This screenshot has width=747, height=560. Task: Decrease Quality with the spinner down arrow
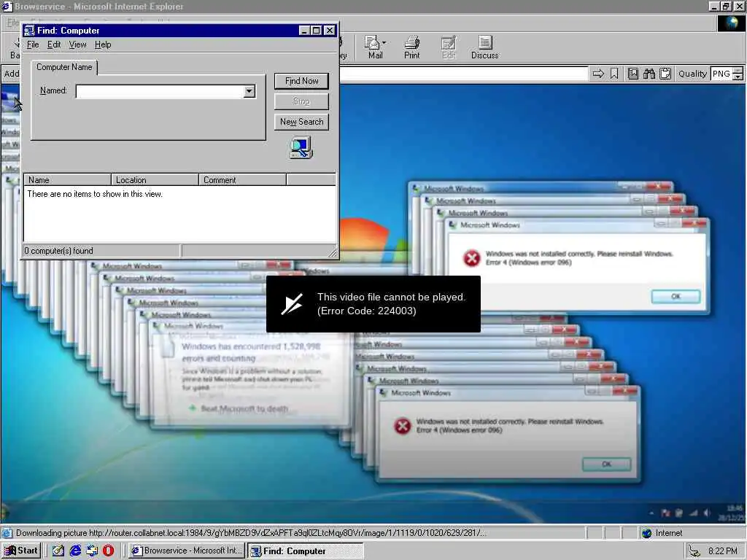tap(738, 77)
